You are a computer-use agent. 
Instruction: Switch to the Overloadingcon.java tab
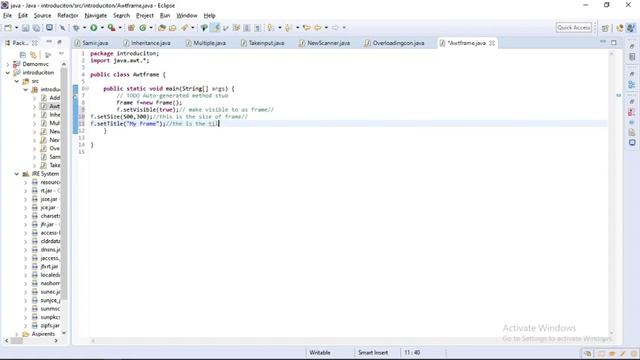coord(394,43)
